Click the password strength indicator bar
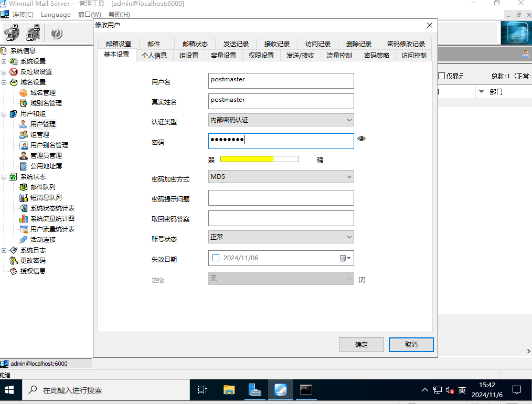This screenshot has height=404, width=532. click(260, 159)
